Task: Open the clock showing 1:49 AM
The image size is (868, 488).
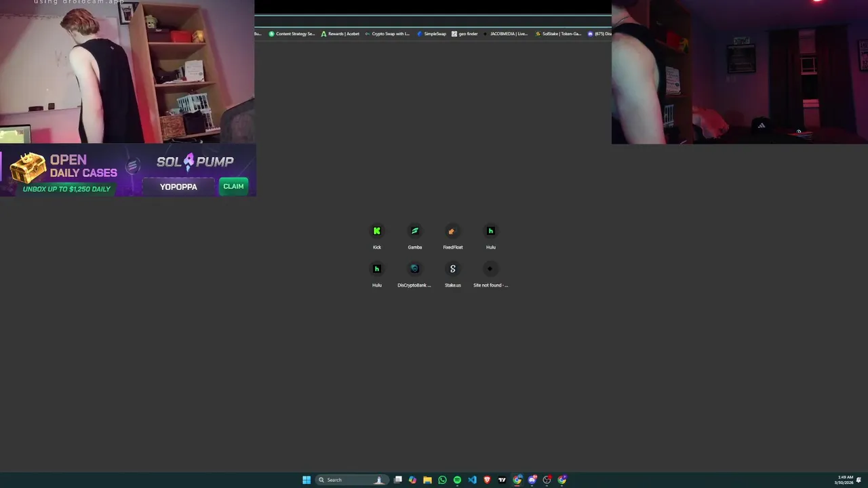Action: pyautogui.click(x=844, y=480)
